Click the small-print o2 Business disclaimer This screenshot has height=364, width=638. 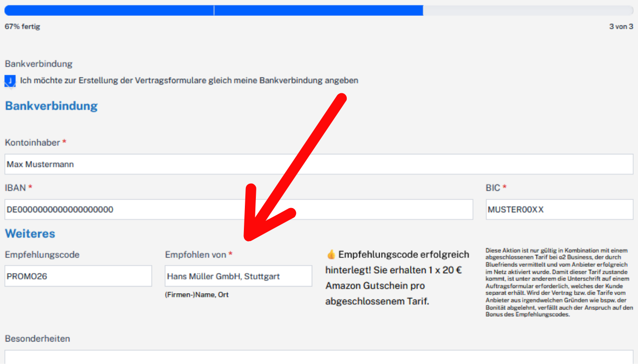pyautogui.click(x=559, y=282)
